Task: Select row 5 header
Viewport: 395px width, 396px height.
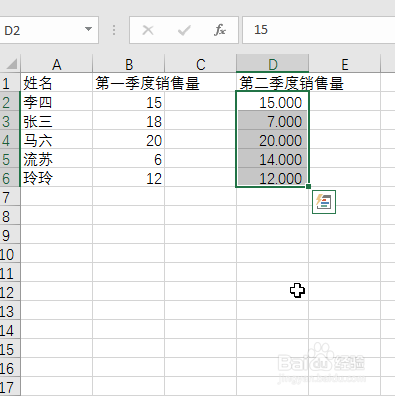Action: pyautogui.click(x=10, y=159)
